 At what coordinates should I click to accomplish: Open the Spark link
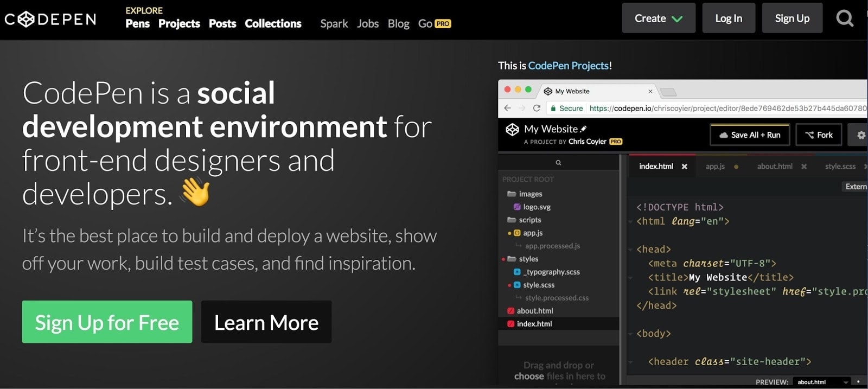[334, 24]
